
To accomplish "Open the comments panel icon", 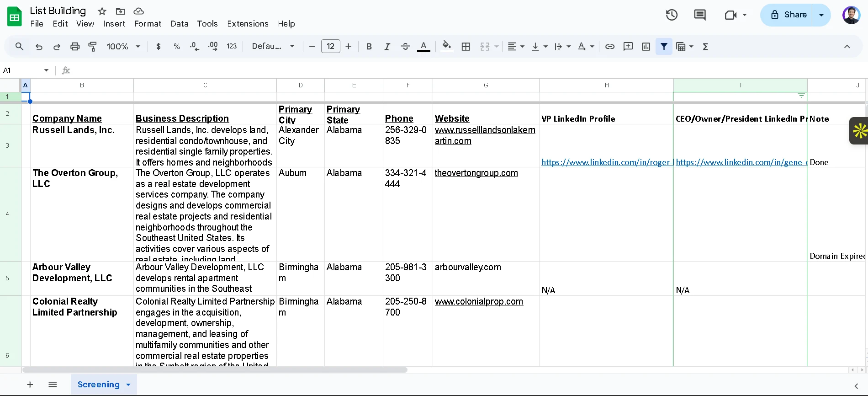I will 700,15.
